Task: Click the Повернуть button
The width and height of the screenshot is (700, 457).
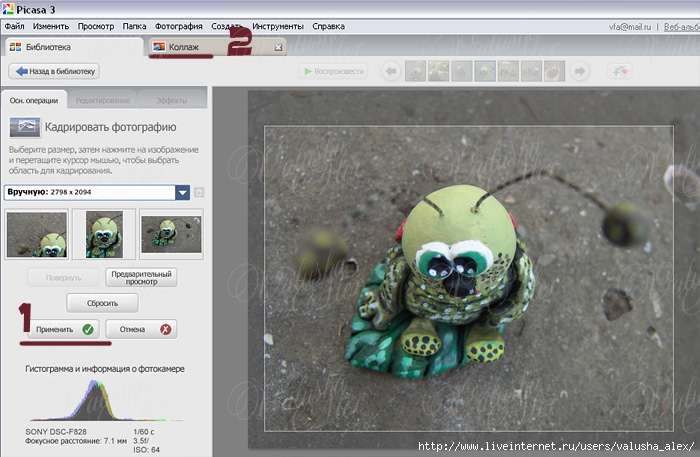Action: click(63, 278)
